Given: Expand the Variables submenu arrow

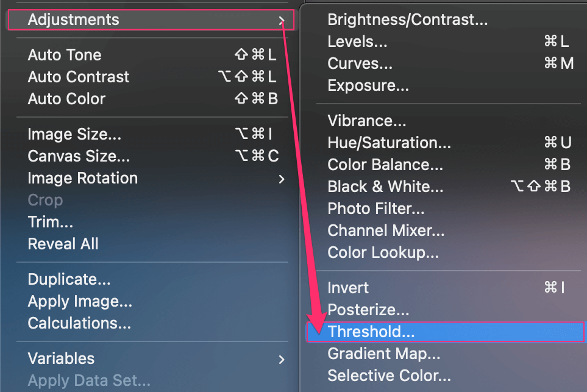Looking at the screenshot, I should point(282,360).
